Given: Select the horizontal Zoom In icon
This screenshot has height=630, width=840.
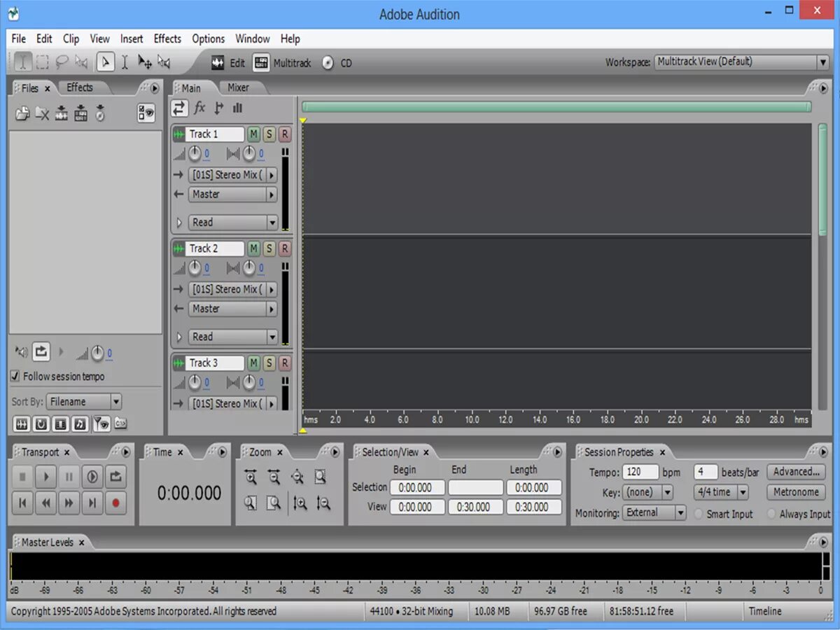Looking at the screenshot, I should coord(251,477).
